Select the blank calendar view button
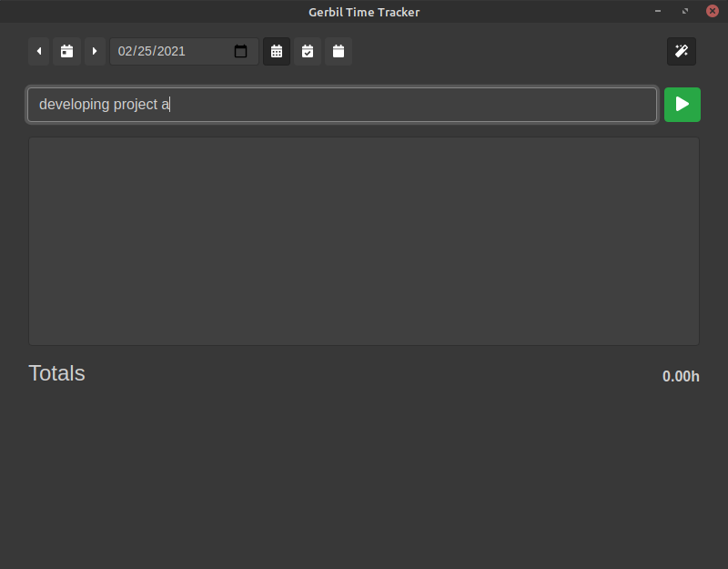This screenshot has height=569, width=728. (339, 51)
